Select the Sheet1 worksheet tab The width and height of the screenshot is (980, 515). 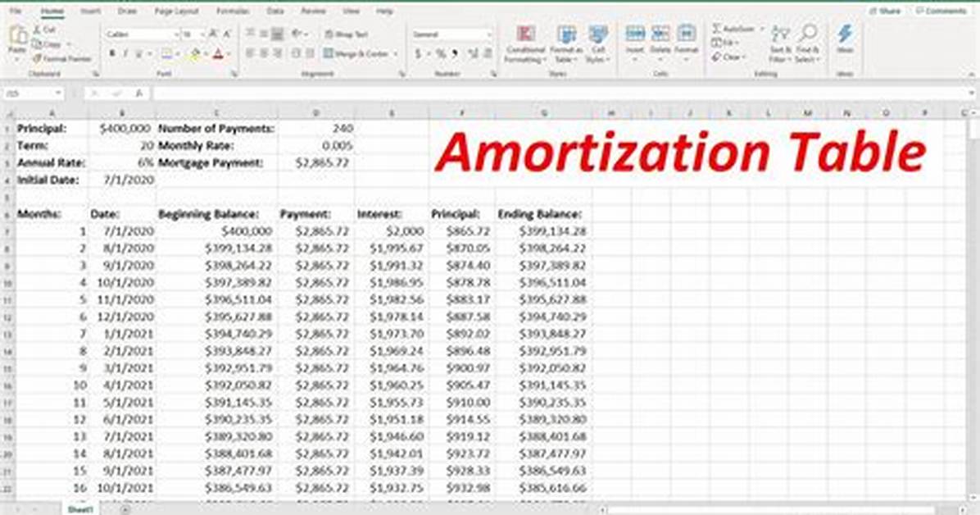click(80, 509)
